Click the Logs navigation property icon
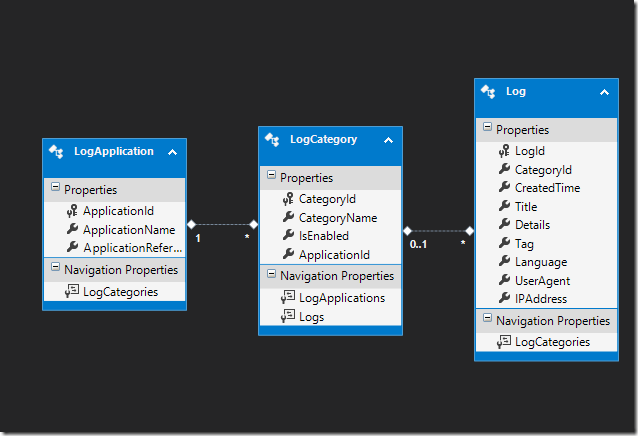Screen dimensions: 638x436 point(287,317)
